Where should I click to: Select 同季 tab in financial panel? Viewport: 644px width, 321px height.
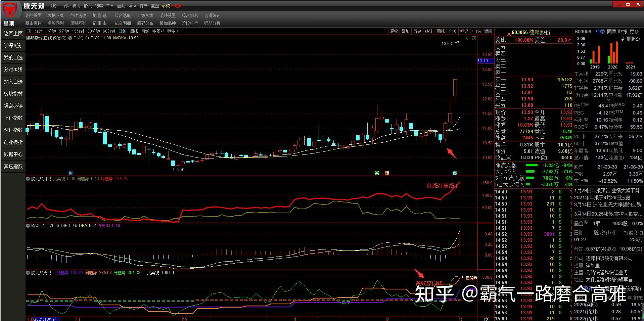pos(611,32)
